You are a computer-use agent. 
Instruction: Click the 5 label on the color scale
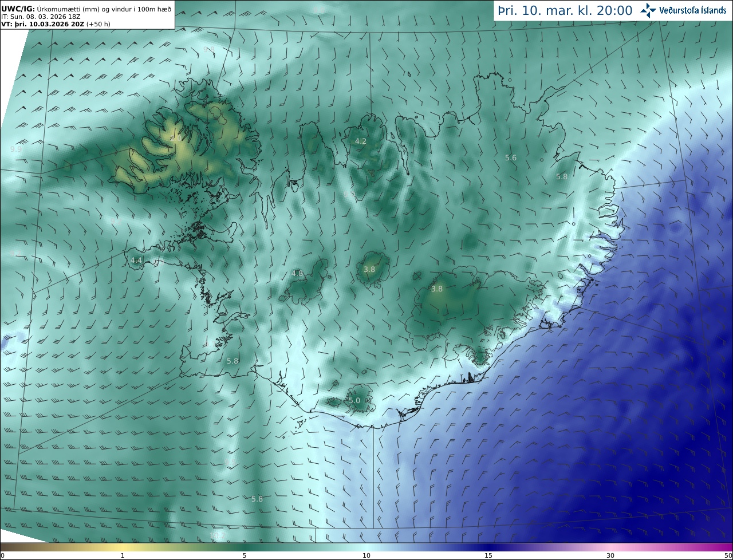245,555
